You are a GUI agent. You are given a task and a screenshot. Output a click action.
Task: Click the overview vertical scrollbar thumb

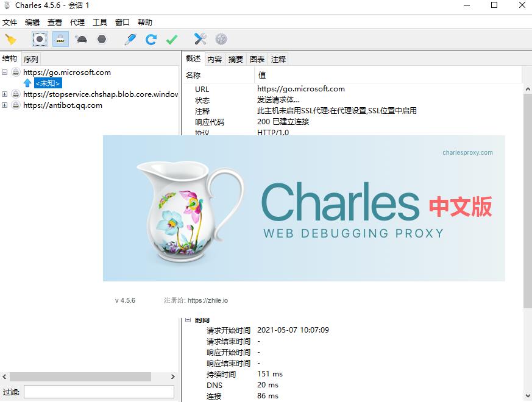528,201
